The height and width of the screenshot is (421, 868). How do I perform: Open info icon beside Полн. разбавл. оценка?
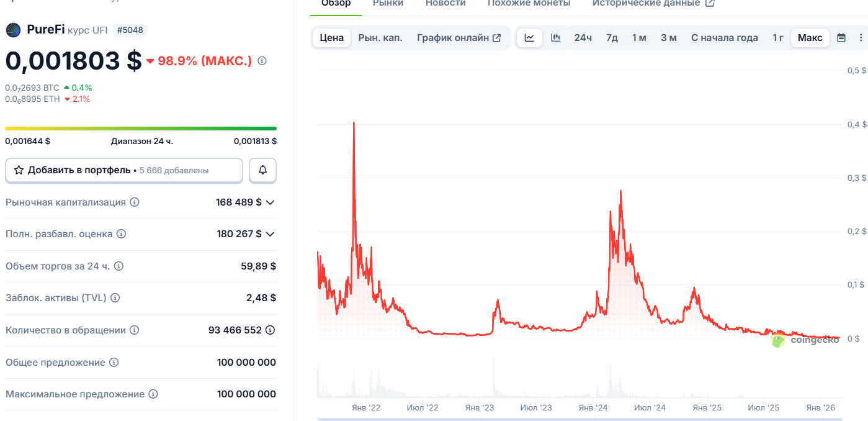pyautogui.click(x=122, y=234)
